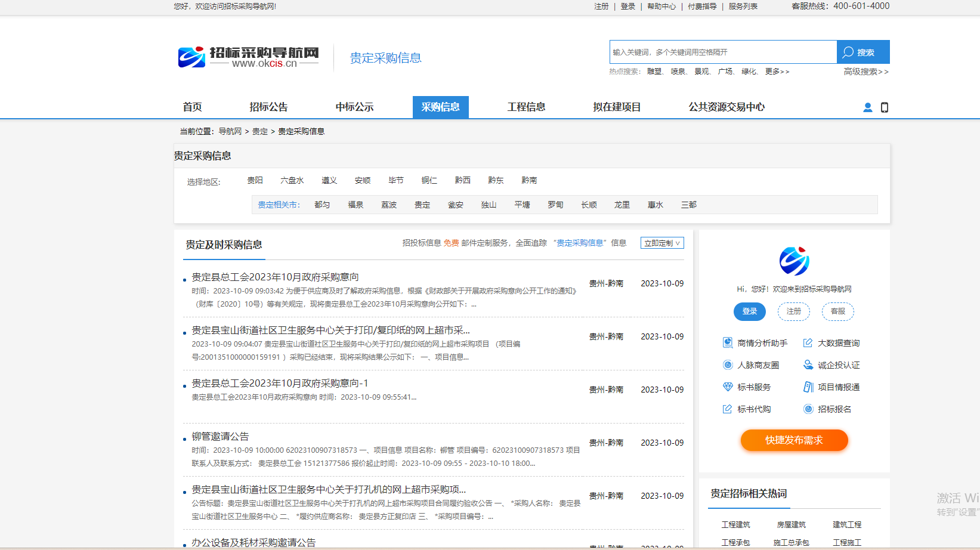Screen dimensions: 980x550
Task: Open 打印/复印纸的网上超市采购 article
Action: coord(330,330)
